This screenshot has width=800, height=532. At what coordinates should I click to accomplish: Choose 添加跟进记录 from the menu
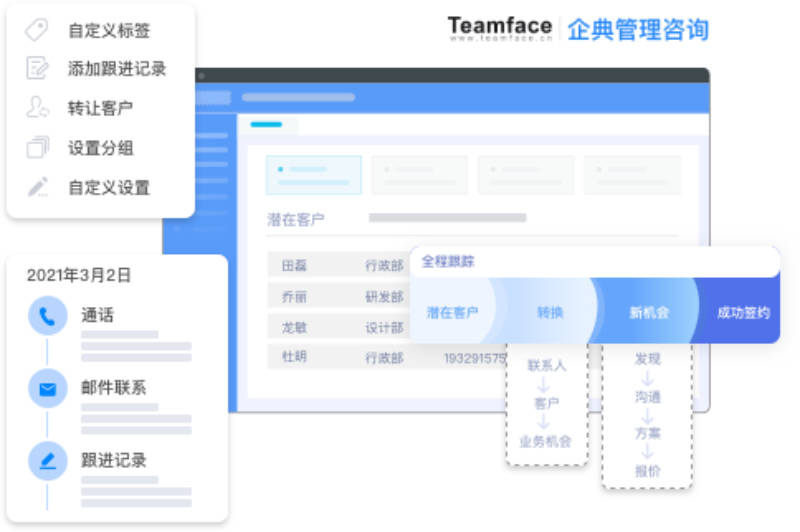[117, 68]
